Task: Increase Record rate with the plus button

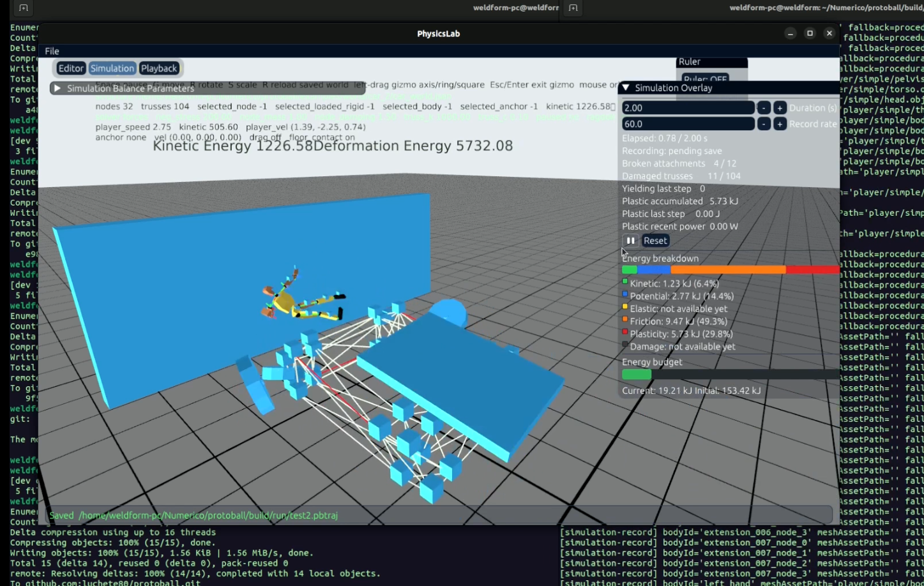Action: 780,124
